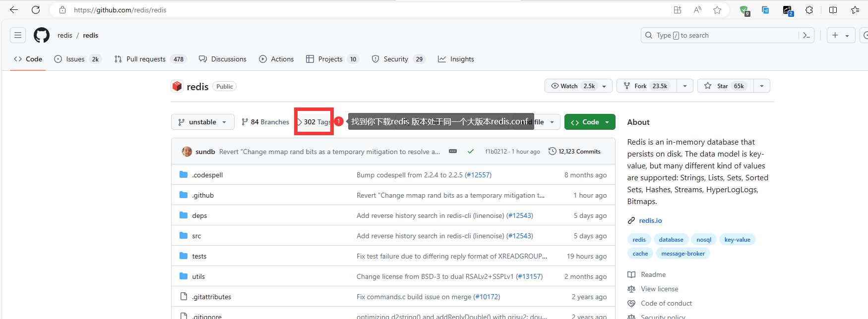Open sundb author link in latest commit
Screen dimensions: 868x319
205,152
